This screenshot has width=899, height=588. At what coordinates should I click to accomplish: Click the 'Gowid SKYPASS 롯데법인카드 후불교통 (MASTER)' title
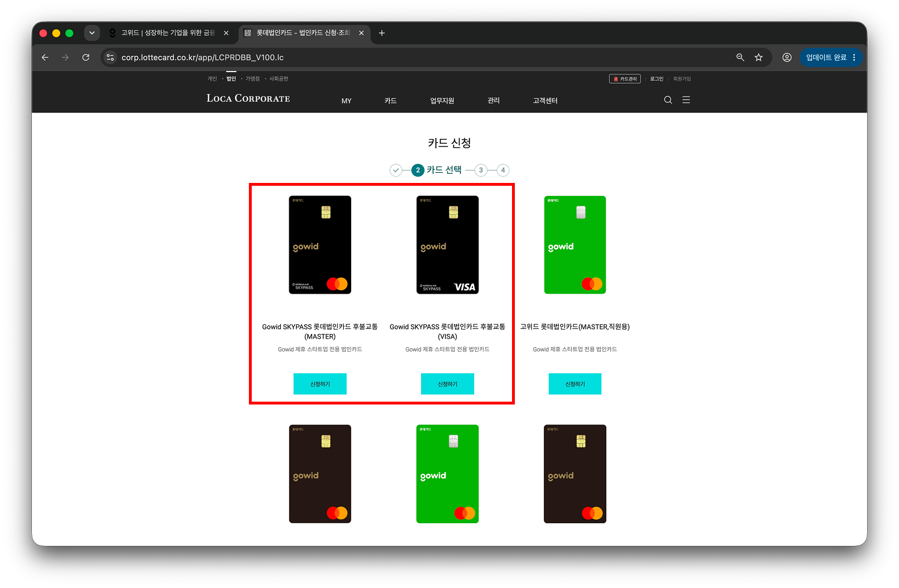coord(320,332)
